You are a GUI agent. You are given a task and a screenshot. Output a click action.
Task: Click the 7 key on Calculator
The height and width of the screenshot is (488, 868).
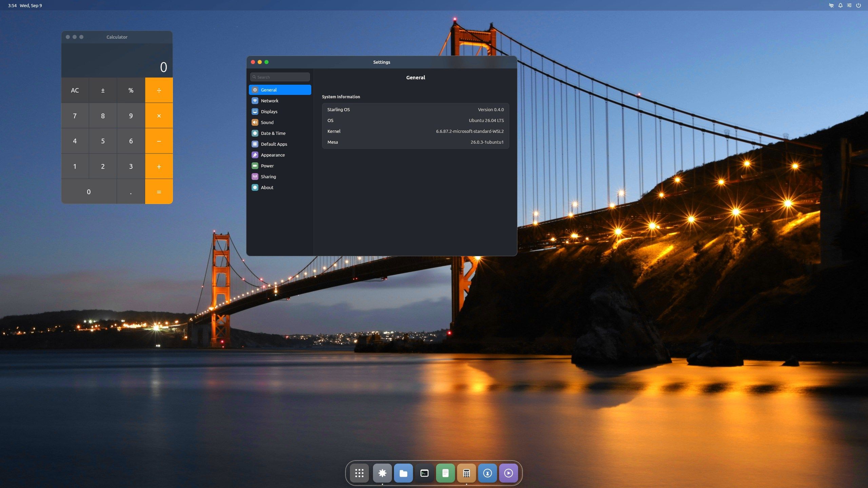(x=75, y=116)
